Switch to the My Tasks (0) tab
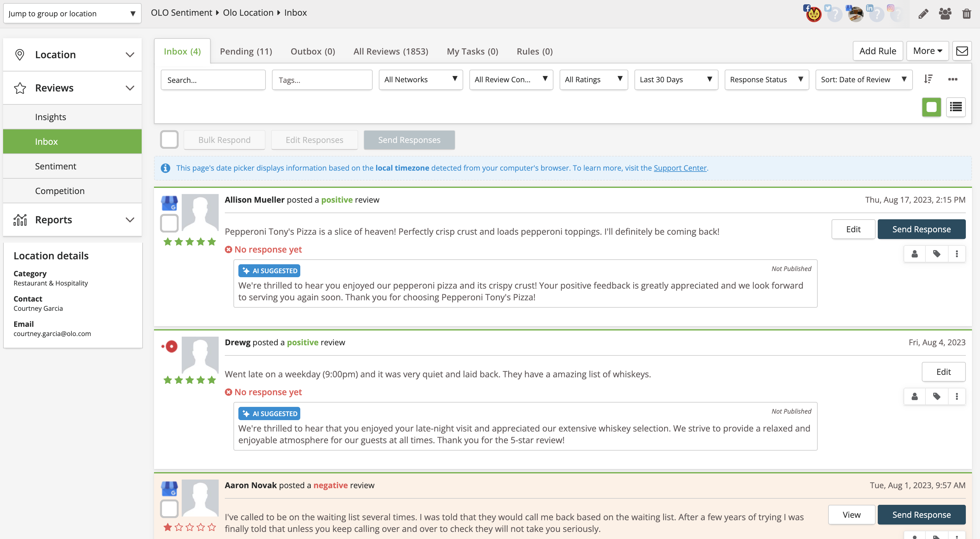Image resolution: width=980 pixels, height=539 pixels. pyautogui.click(x=472, y=51)
